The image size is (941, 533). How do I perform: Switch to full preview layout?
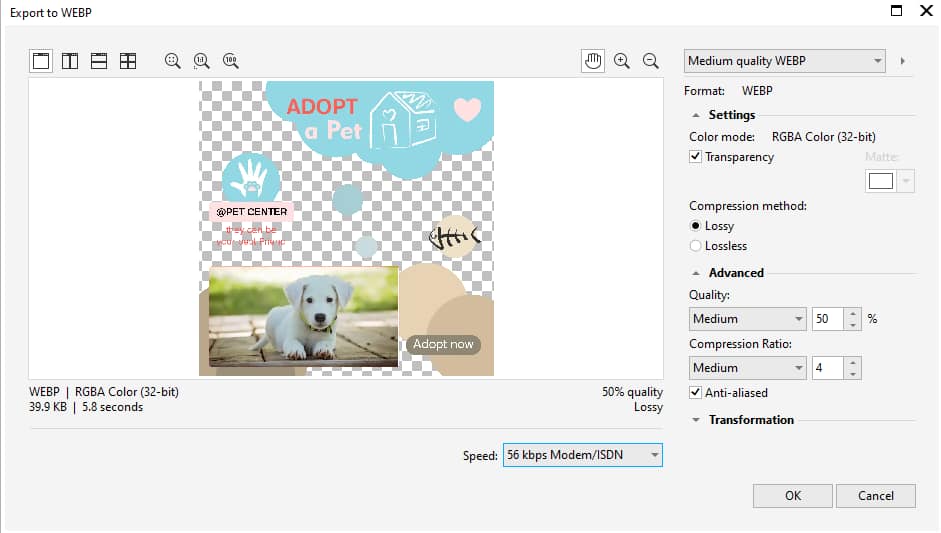tap(41, 61)
